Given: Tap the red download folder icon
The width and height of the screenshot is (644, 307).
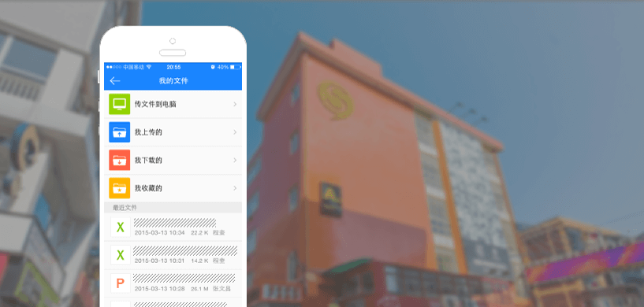Looking at the screenshot, I should [x=120, y=160].
